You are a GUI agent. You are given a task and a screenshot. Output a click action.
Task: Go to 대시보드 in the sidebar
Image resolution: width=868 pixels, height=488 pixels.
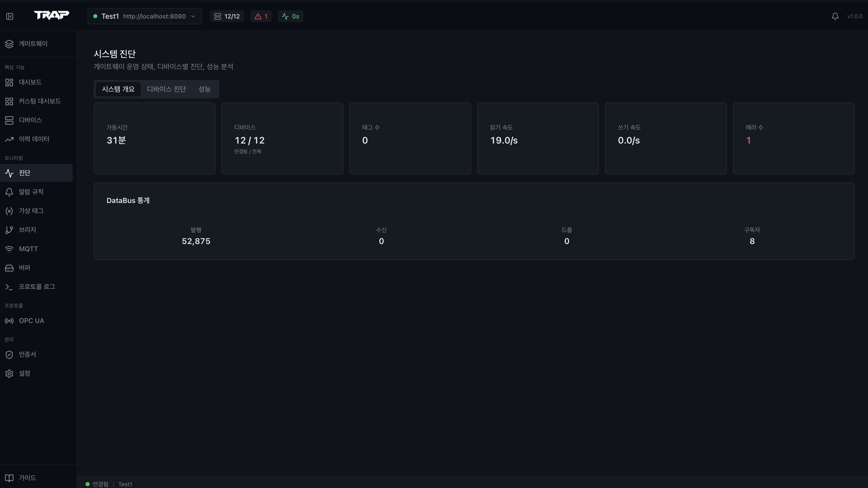[x=30, y=82]
